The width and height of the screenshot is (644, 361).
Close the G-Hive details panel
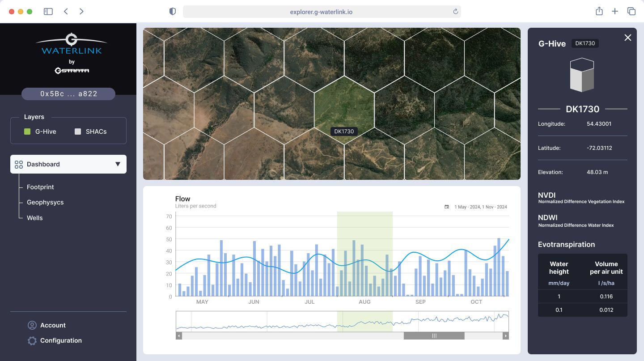point(628,38)
